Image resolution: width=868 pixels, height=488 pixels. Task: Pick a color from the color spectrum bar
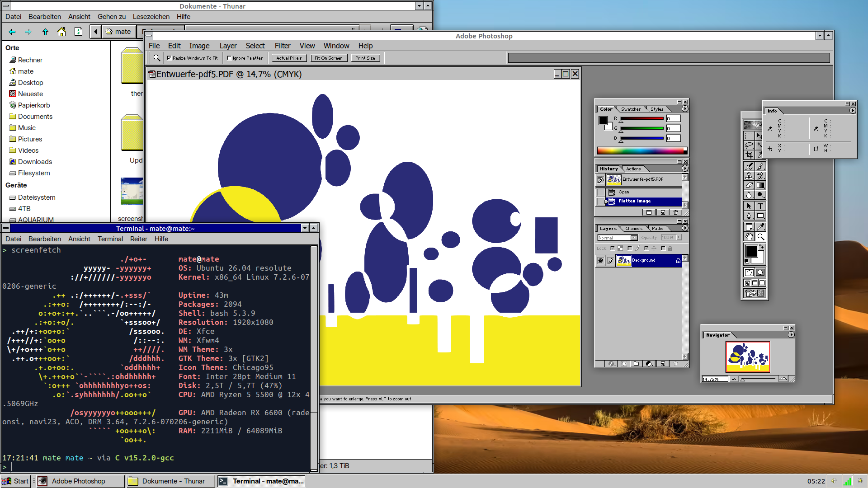[x=642, y=151]
